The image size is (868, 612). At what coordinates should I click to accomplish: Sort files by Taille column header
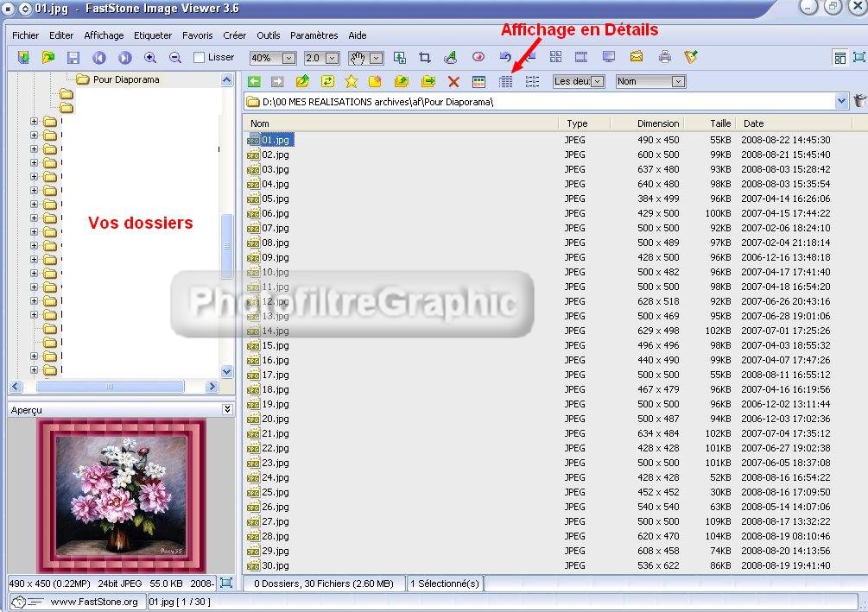pyautogui.click(x=720, y=123)
